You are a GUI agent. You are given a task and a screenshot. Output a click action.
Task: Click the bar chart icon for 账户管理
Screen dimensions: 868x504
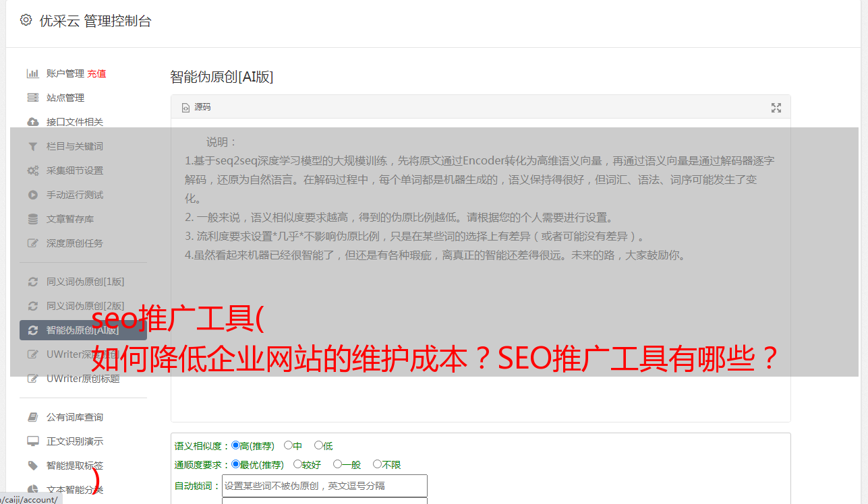pos(32,73)
